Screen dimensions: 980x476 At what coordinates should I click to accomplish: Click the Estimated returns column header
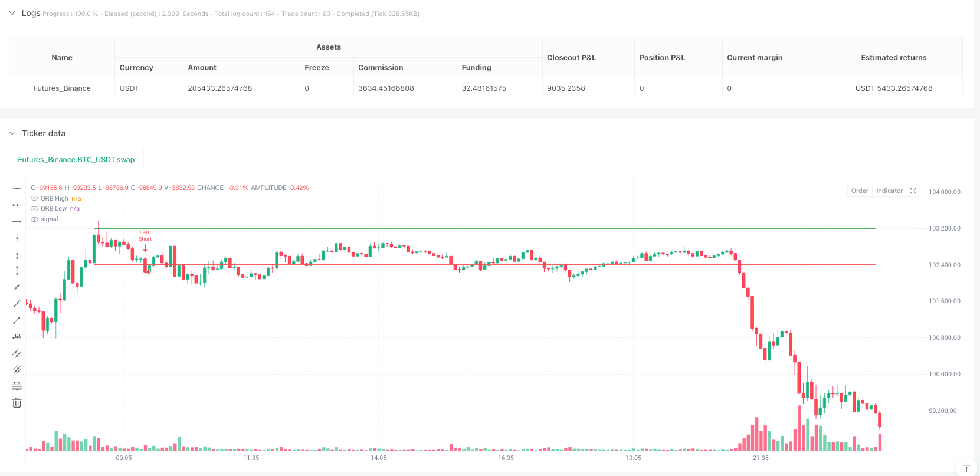pos(893,57)
